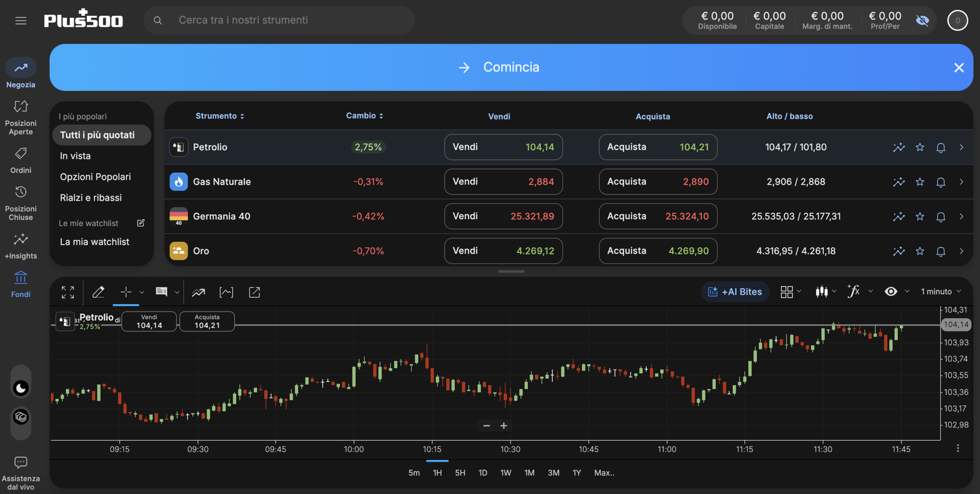Click Vendi button for Petrolio in the instrument list
Screen dimensions: 980x494
point(503,147)
